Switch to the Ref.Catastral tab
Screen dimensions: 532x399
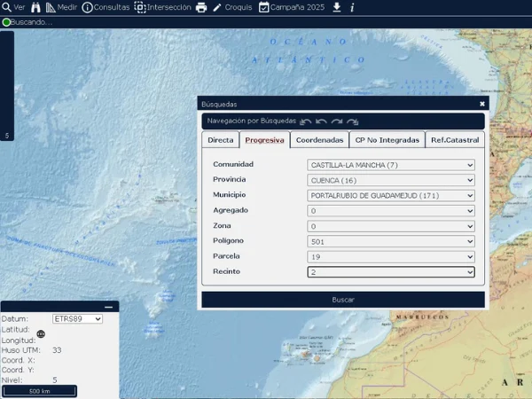(455, 140)
